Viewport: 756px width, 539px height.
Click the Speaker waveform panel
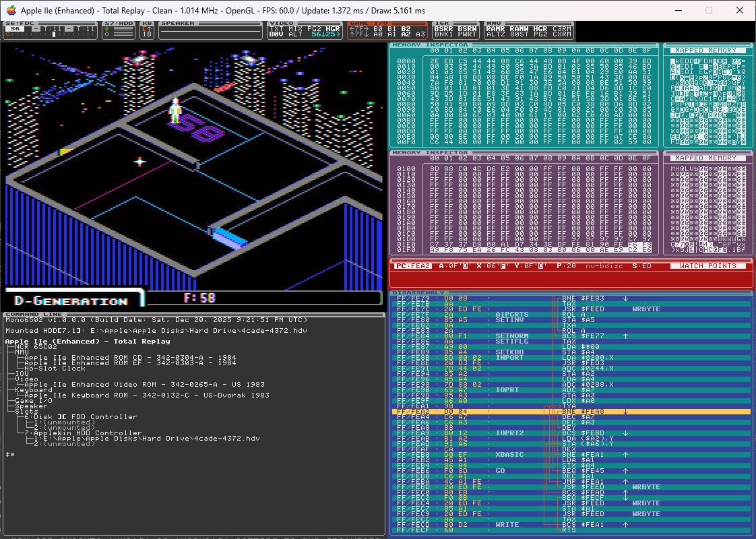(210, 30)
